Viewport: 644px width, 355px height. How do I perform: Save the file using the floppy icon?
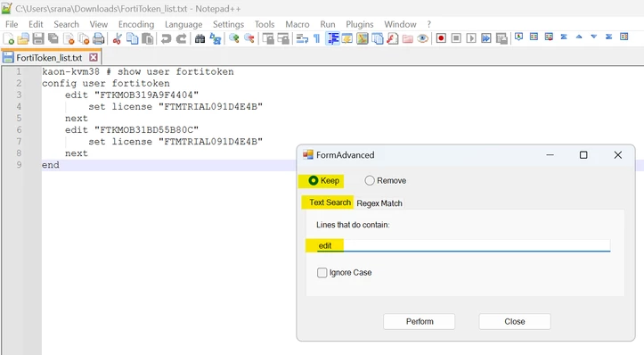tap(38, 38)
